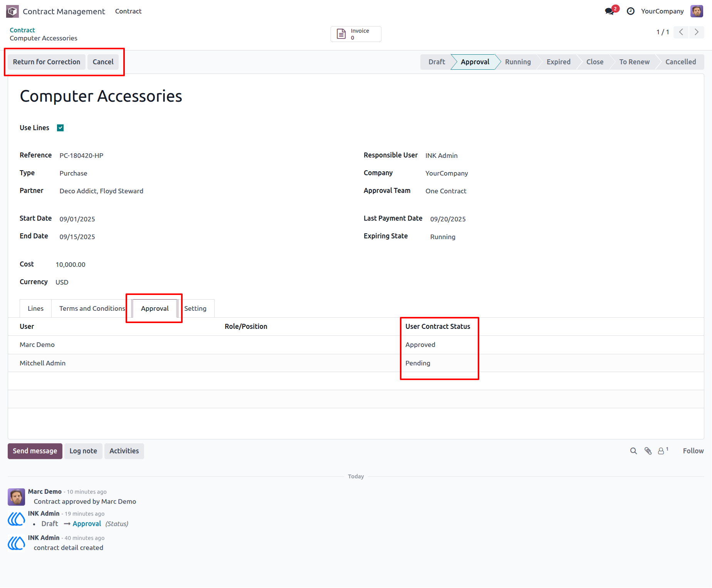Select the Expired status stage

click(x=559, y=62)
